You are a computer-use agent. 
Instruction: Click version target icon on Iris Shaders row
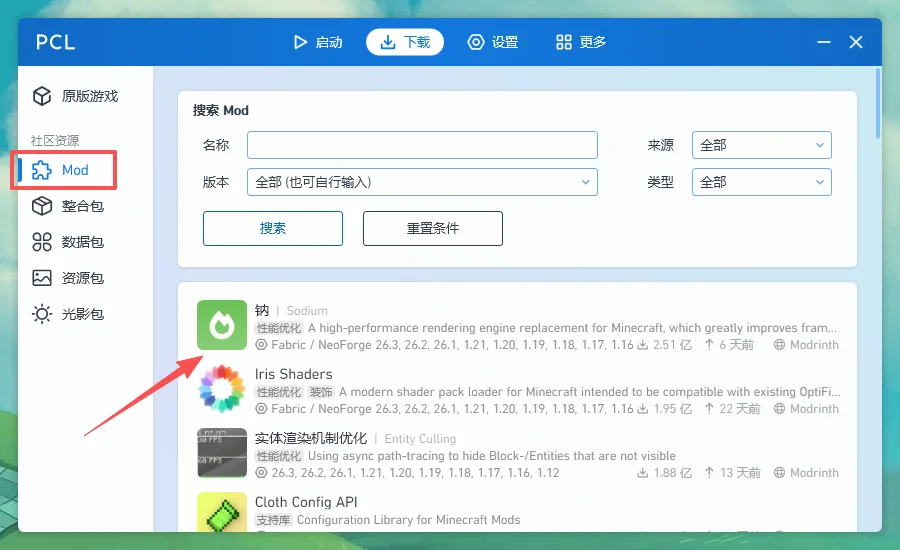pos(261,409)
